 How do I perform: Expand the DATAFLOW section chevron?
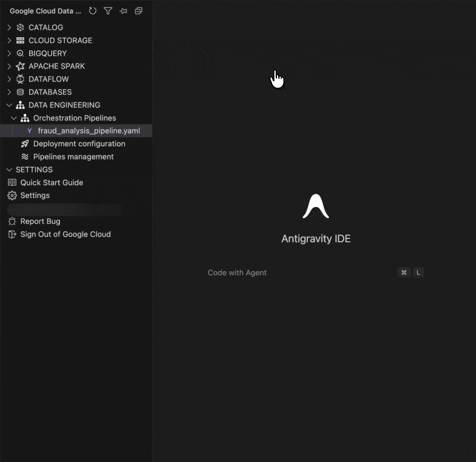click(x=9, y=79)
